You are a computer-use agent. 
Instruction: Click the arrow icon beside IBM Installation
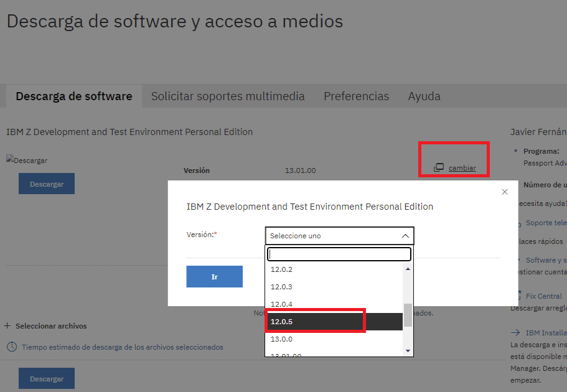[x=515, y=333]
